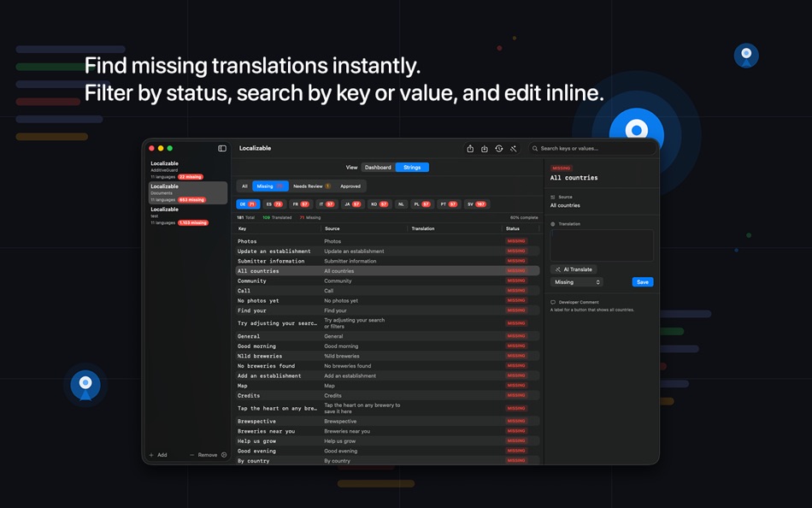Image resolution: width=812 pixels, height=508 pixels.
Task: Open Localizable AdditiveGuard project in sidebar
Action: [x=187, y=169]
